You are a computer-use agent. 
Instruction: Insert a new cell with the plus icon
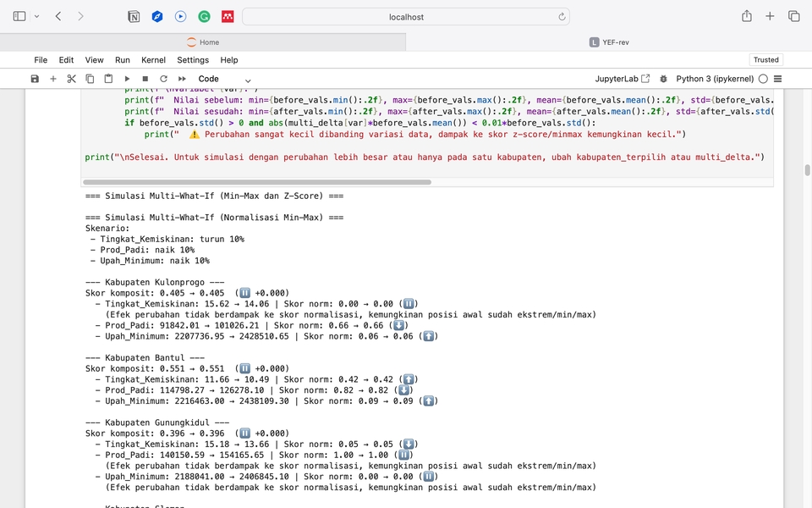click(53, 79)
